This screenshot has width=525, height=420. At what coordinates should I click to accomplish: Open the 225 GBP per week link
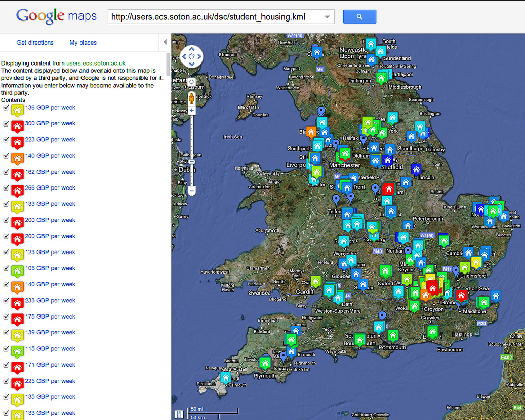[50, 381]
